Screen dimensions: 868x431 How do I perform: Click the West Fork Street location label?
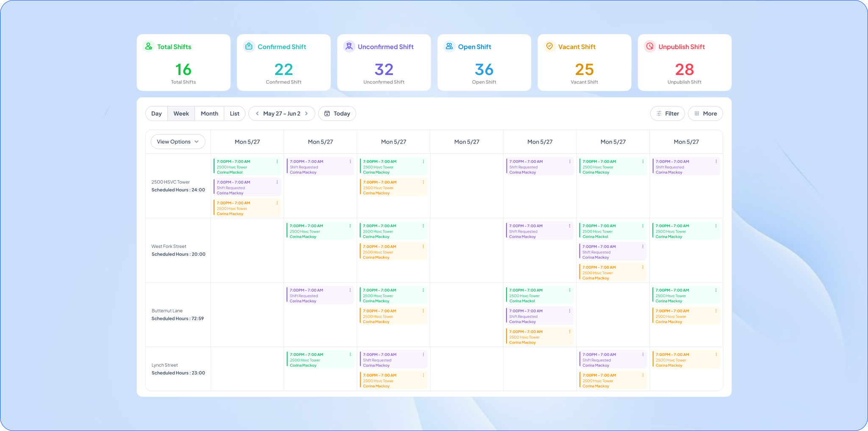pos(169,247)
